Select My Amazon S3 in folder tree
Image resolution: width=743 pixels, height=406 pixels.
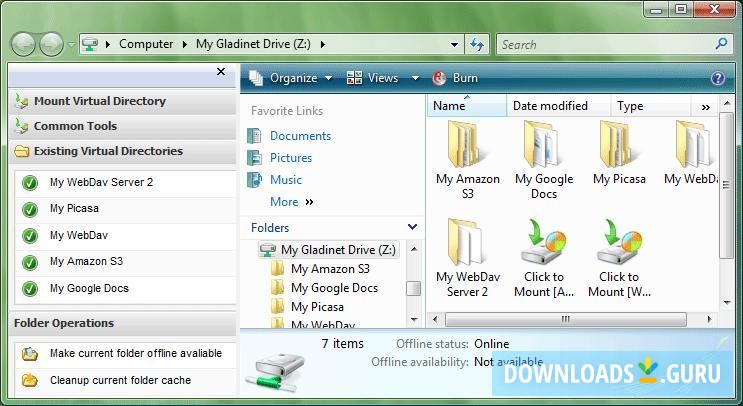click(x=330, y=269)
